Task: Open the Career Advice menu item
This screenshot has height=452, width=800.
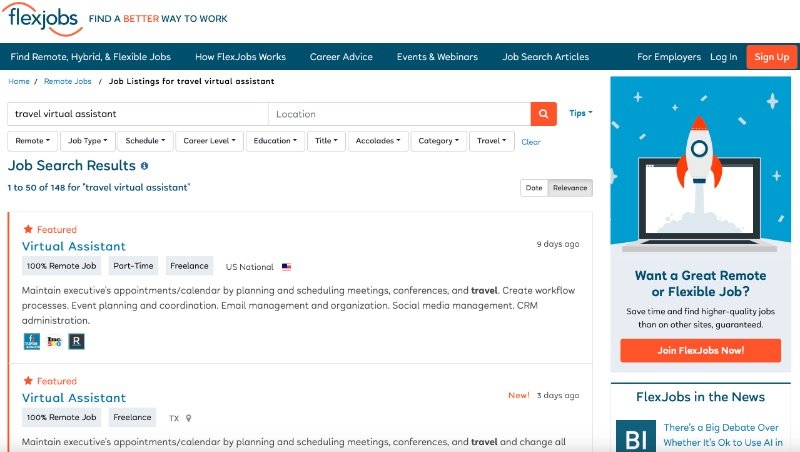Action: tap(341, 57)
